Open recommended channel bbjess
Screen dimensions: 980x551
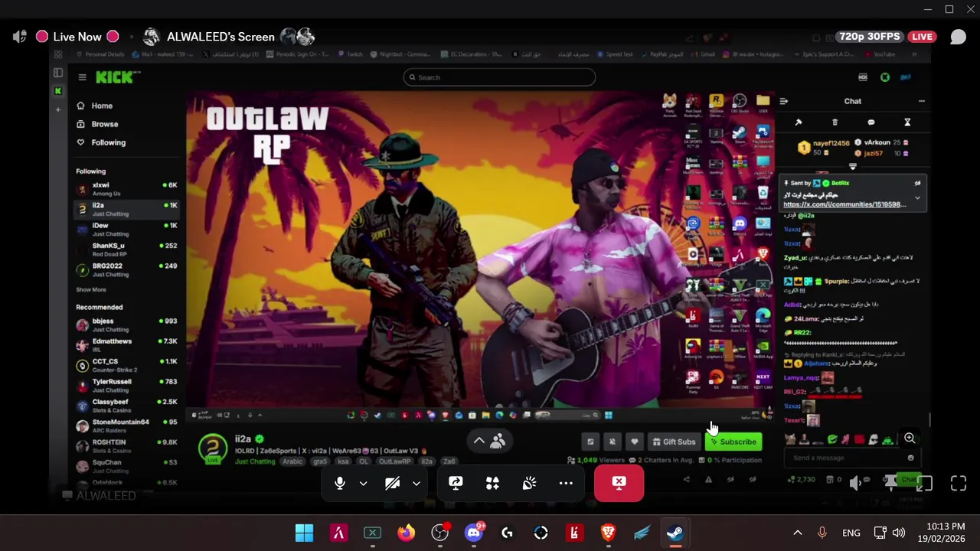coord(127,324)
